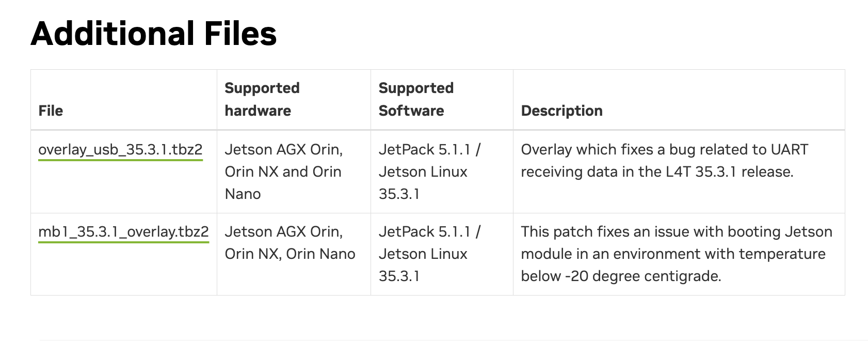Click Jetson Linux in the overlay_usb row
Viewport: 868px width, 341px height.
[x=423, y=172]
